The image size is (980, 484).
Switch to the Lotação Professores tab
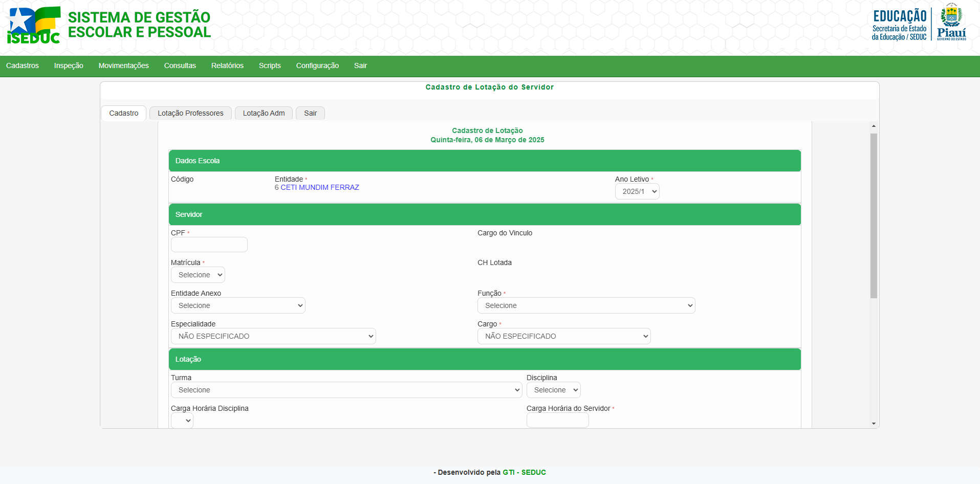tap(190, 113)
